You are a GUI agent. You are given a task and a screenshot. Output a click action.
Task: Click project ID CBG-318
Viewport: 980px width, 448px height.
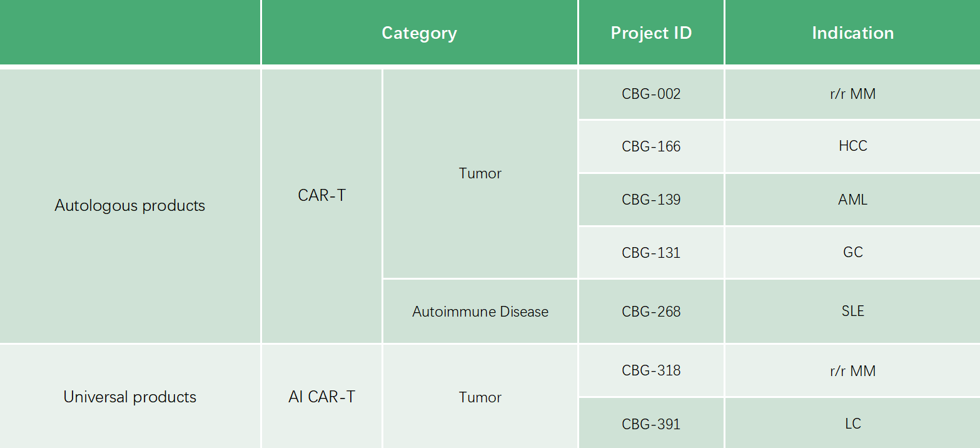pyautogui.click(x=651, y=370)
